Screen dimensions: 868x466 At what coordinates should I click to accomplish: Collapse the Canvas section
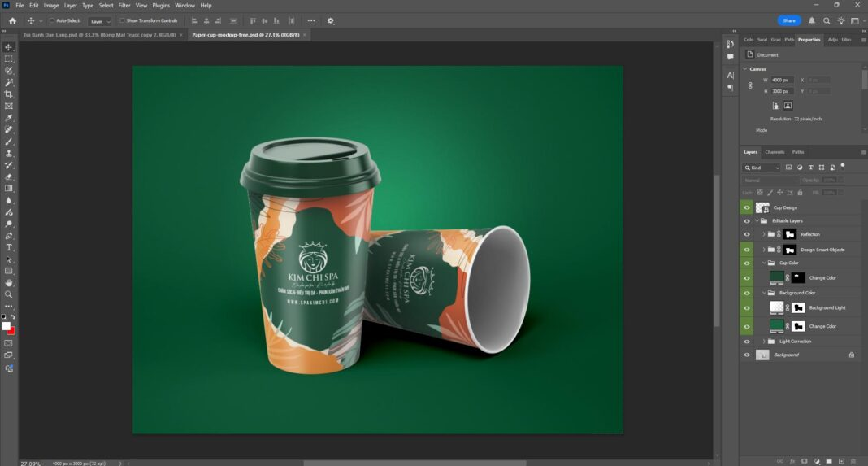click(x=745, y=68)
